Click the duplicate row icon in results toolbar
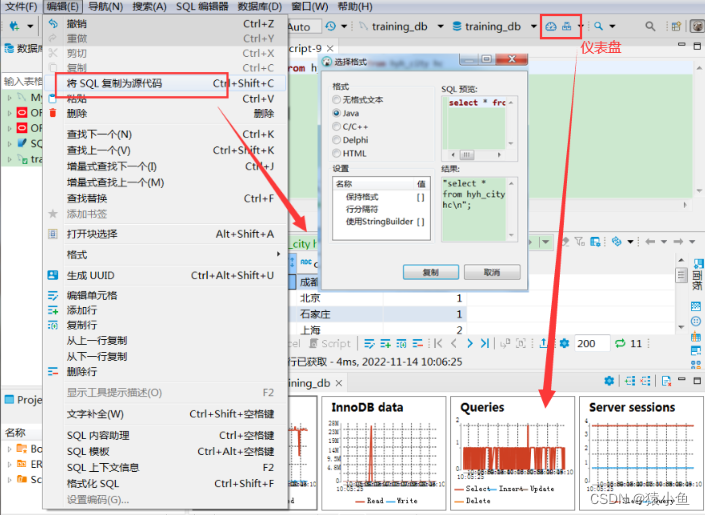705x515 pixels. coord(401,344)
